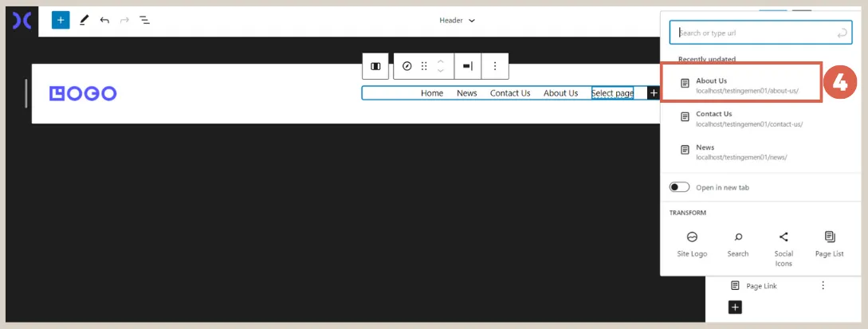Change items justification in block toolbar
Screen dimensions: 868x329
tap(468, 66)
